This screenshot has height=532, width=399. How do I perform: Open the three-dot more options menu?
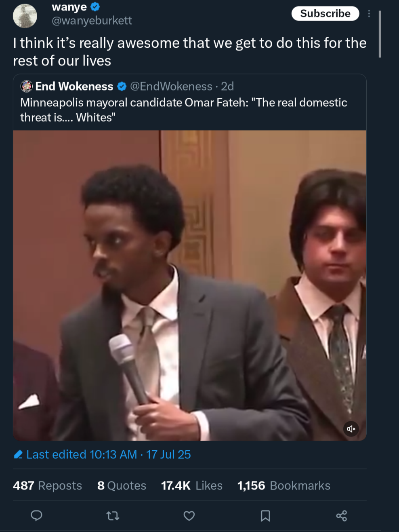pyautogui.click(x=369, y=14)
